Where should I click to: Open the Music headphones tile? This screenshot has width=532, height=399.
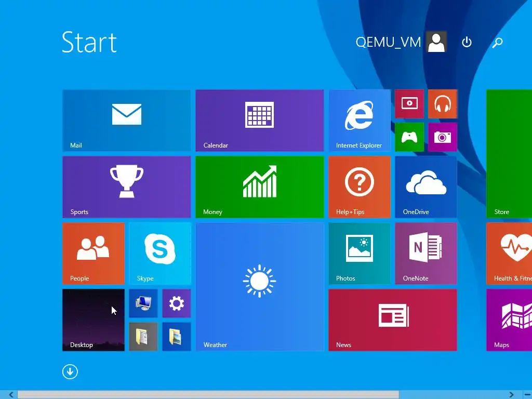tap(443, 104)
